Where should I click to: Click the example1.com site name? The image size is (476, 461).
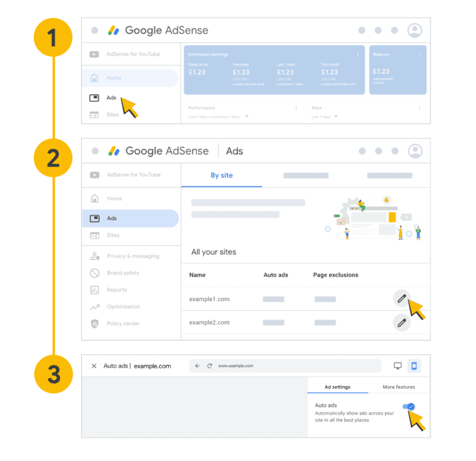pyautogui.click(x=209, y=299)
